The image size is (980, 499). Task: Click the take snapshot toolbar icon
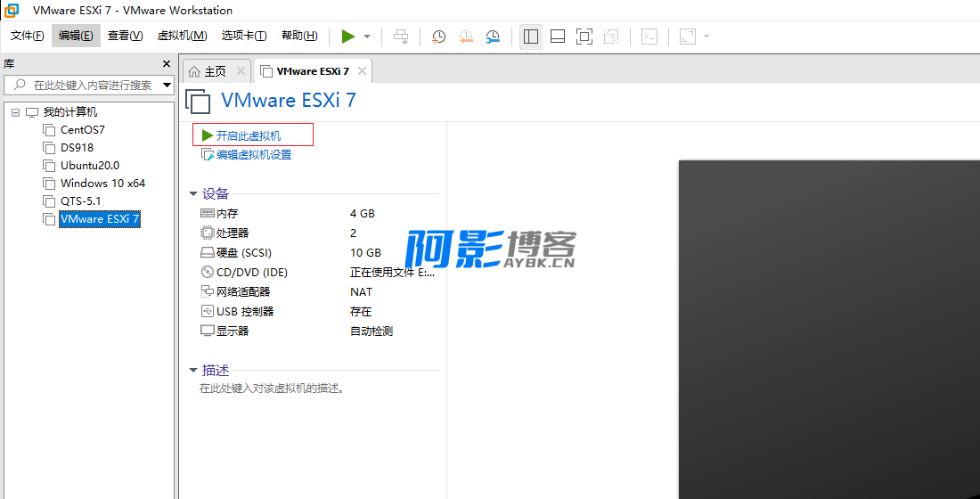pos(439,37)
